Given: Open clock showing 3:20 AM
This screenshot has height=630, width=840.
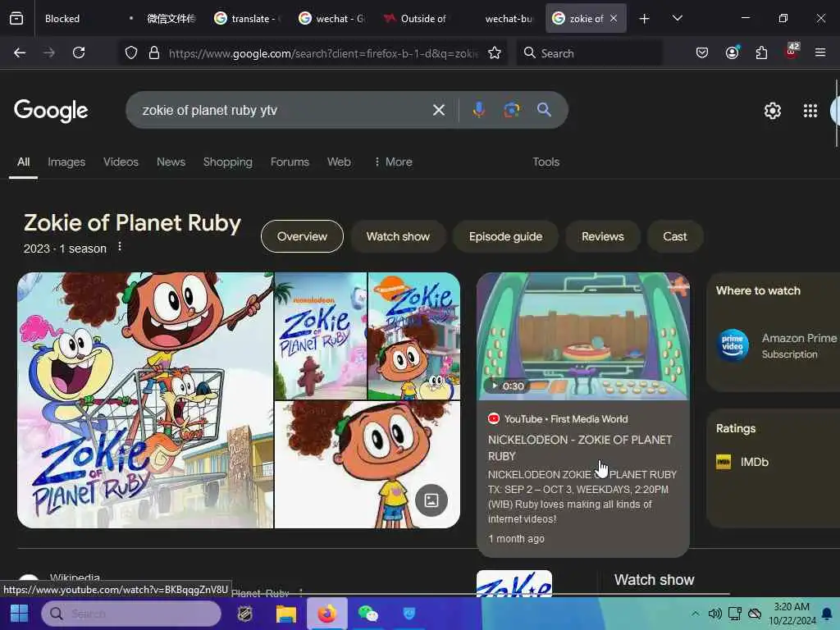Looking at the screenshot, I should (792, 614).
